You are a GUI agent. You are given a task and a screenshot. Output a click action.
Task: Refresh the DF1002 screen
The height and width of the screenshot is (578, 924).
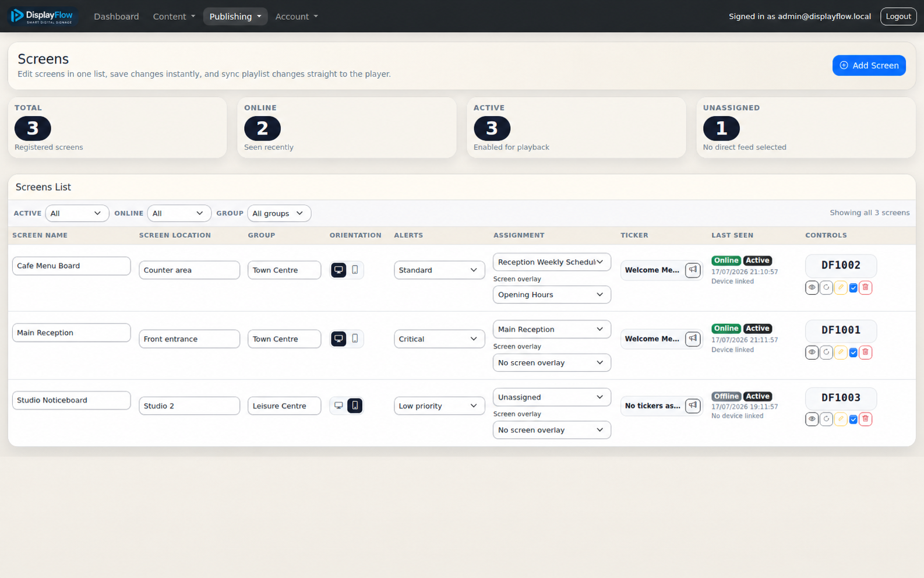coord(826,287)
